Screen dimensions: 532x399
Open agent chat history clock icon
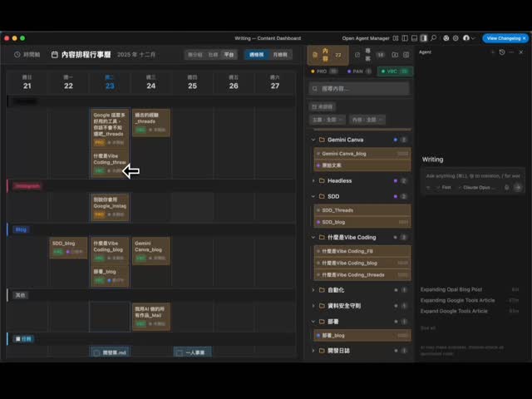pyautogui.click(x=502, y=52)
